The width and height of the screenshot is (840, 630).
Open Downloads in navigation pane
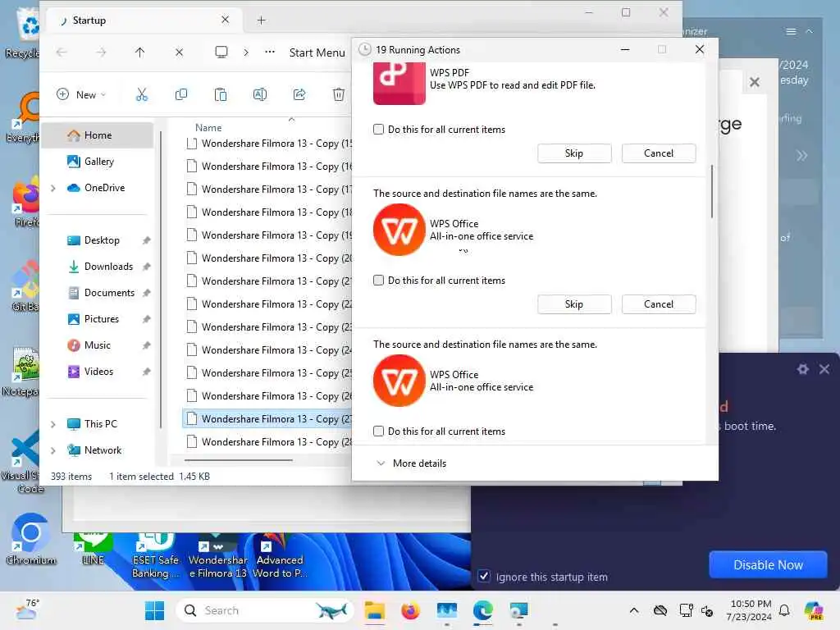98,267
